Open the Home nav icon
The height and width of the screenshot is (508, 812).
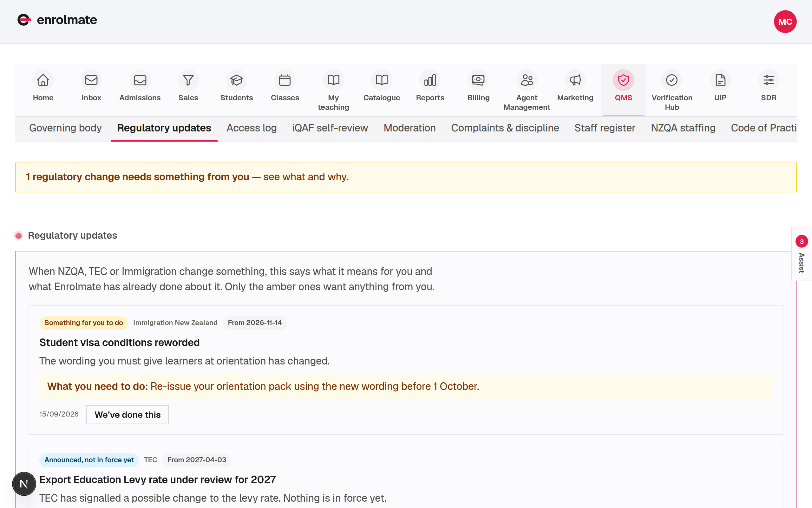click(43, 80)
